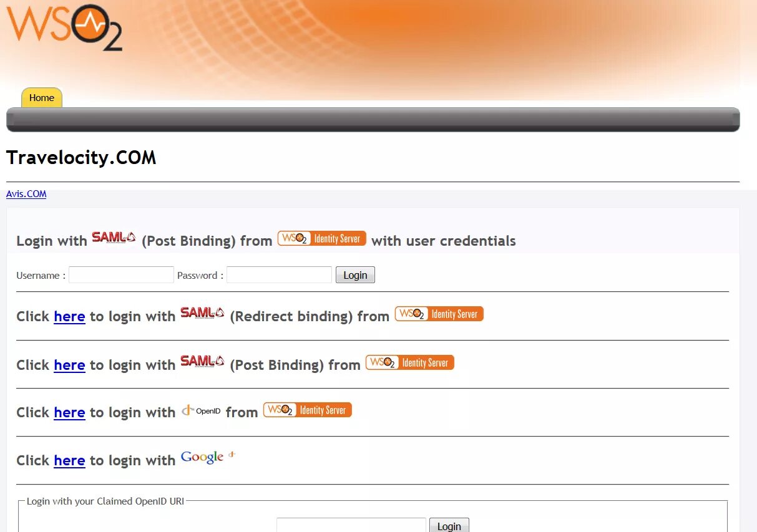
Task: Click SAML logo in the 'Click here' Post Binding row
Action: pyautogui.click(x=203, y=362)
